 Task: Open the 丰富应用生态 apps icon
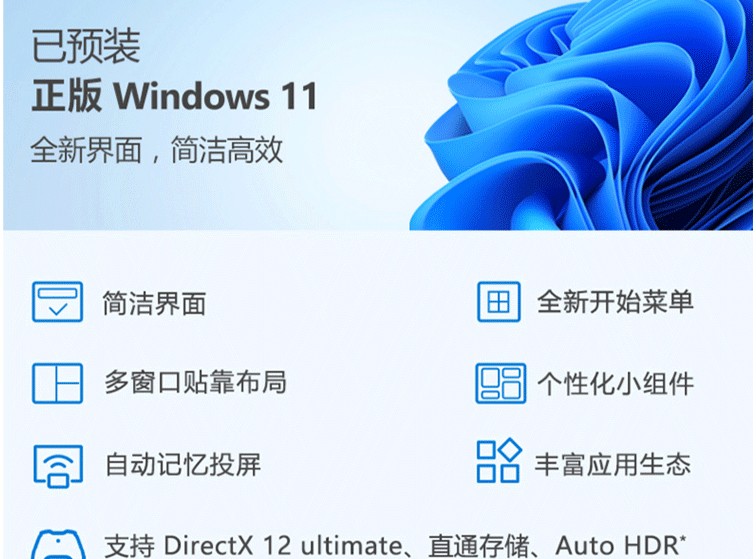[x=499, y=461]
